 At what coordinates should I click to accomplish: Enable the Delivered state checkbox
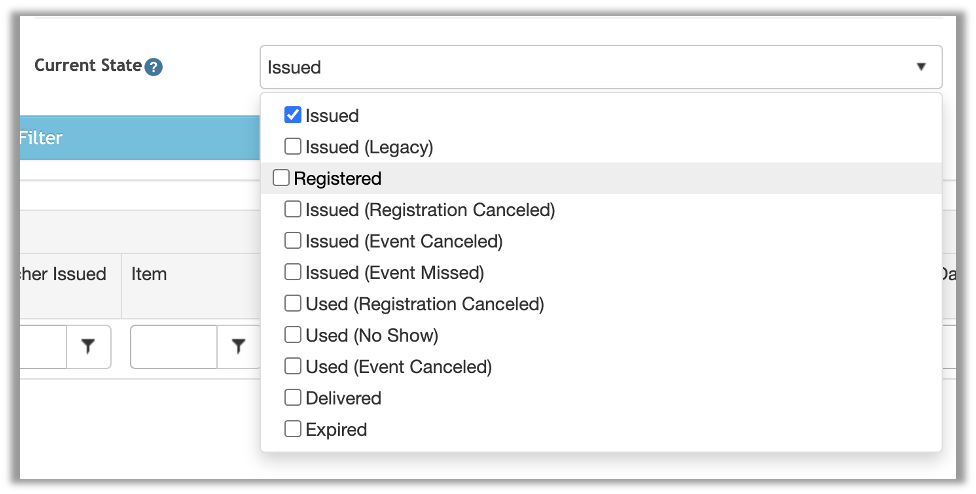(x=293, y=397)
